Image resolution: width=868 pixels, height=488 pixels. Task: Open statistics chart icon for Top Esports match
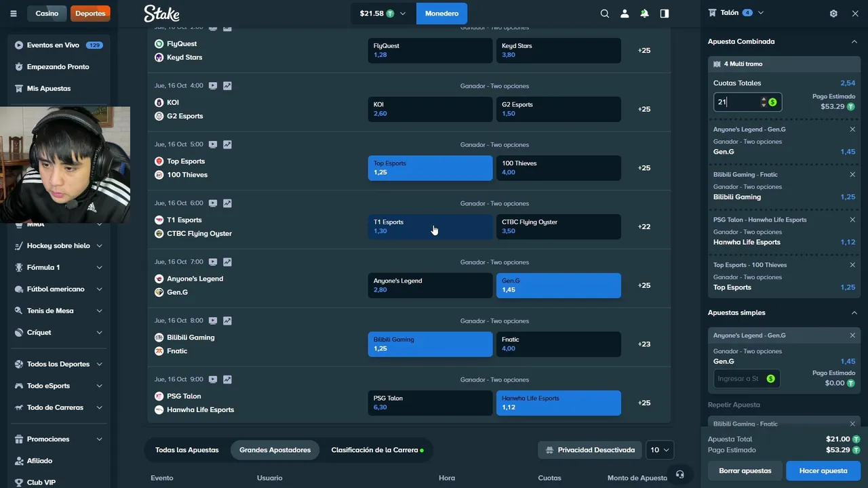coord(227,144)
